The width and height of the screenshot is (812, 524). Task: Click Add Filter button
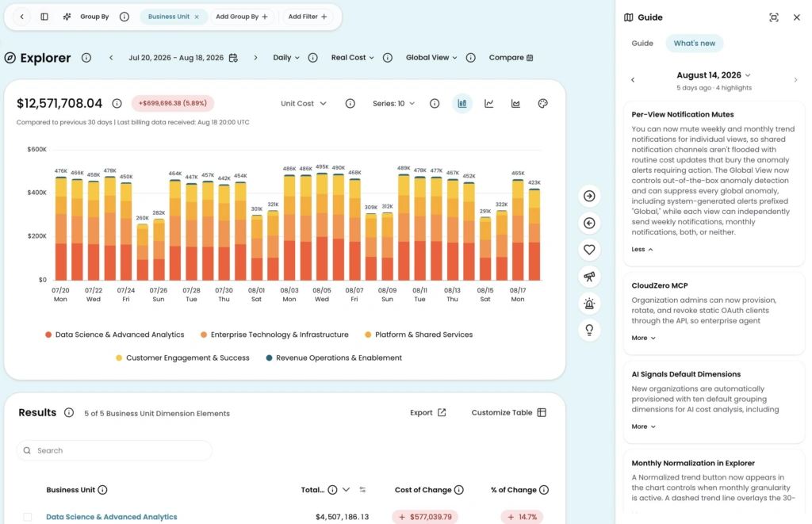308,17
